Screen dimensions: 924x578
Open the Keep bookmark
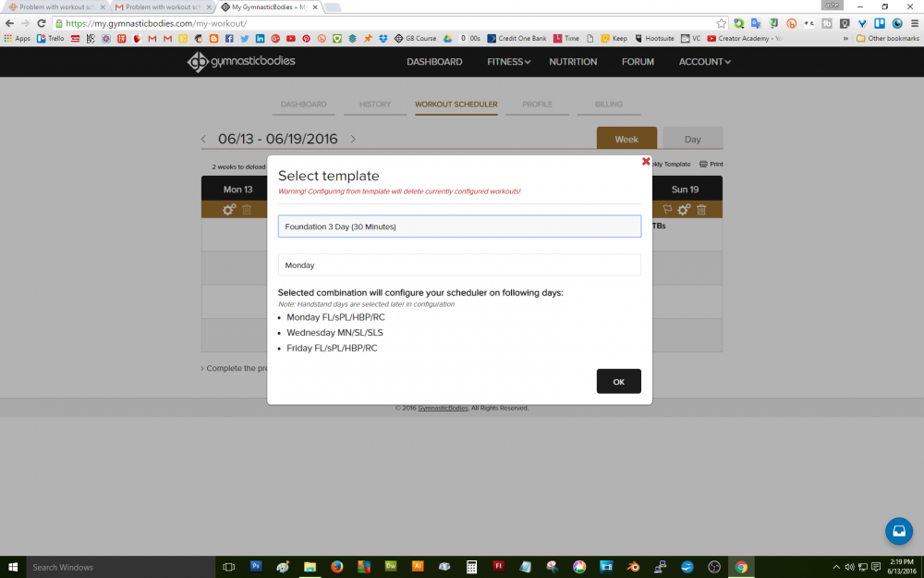point(614,38)
